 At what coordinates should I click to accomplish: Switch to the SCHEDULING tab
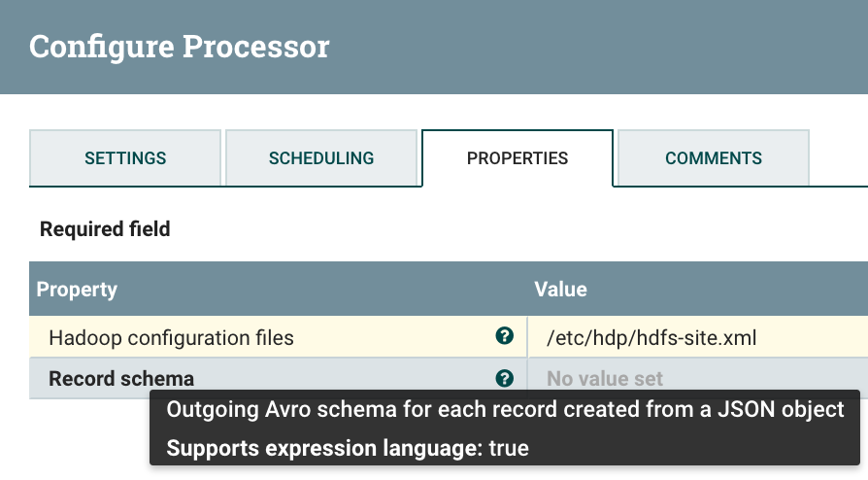(x=321, y=157)
